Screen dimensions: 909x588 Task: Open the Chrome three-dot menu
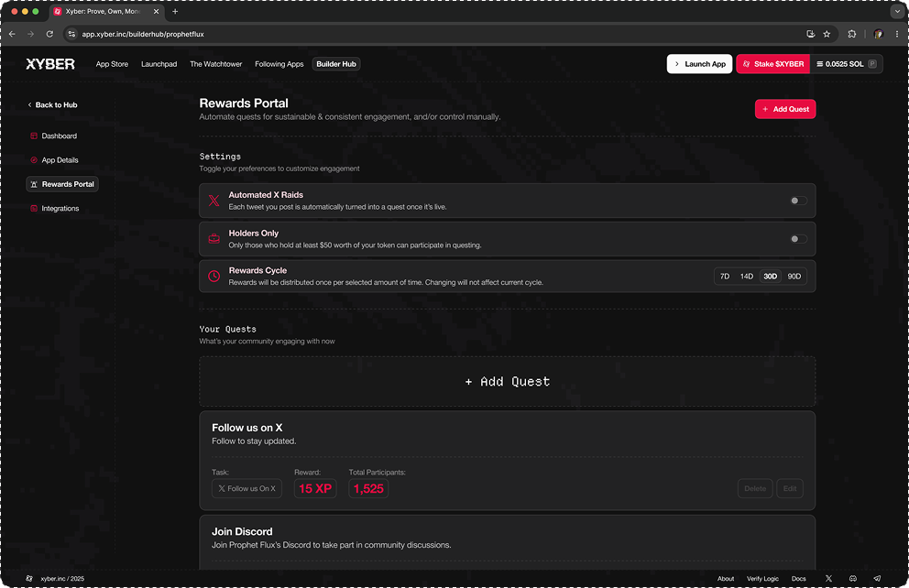[895, 34]
